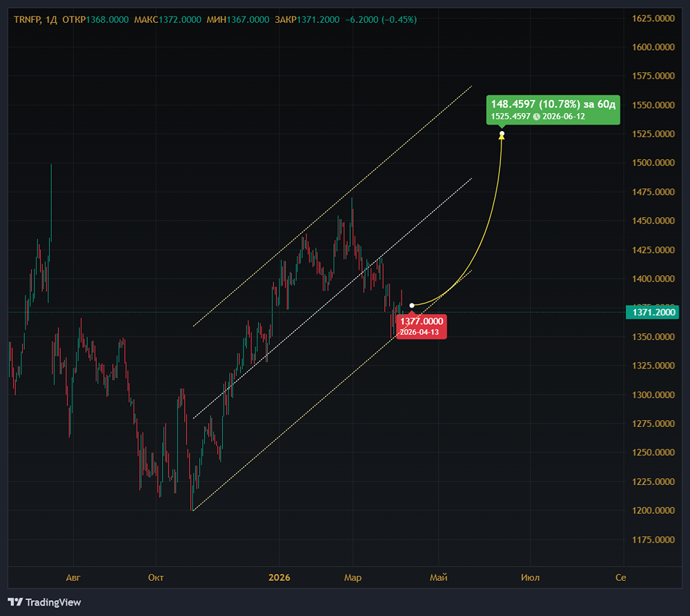
Task: Click the 1525.0000 price axis label
Action: coord(653,134)
